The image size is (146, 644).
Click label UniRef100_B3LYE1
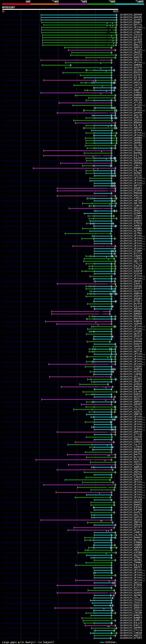point(131,77)
